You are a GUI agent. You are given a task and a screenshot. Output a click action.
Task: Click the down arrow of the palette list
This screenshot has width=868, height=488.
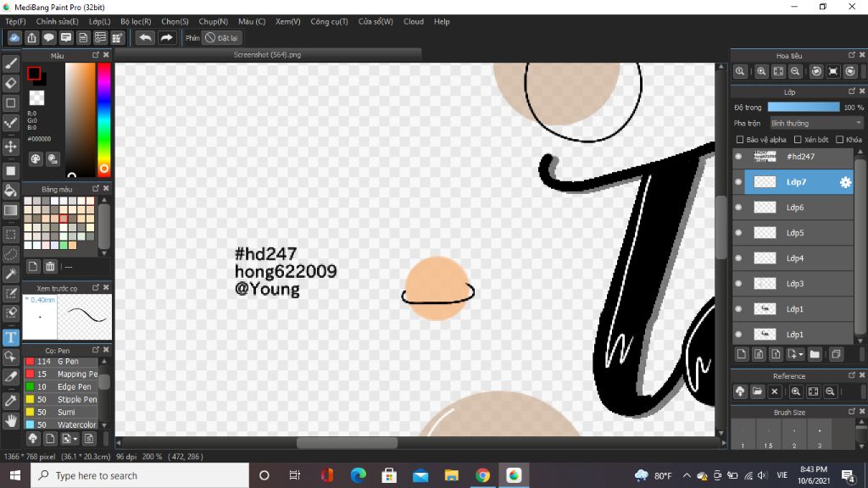(104, 252)
